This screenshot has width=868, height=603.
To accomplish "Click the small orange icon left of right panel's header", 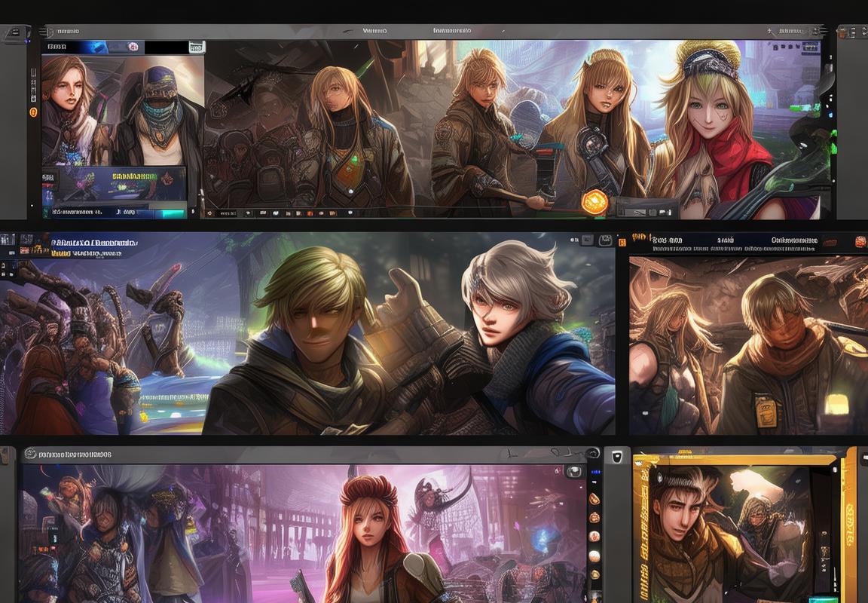I will coord(622,242).
